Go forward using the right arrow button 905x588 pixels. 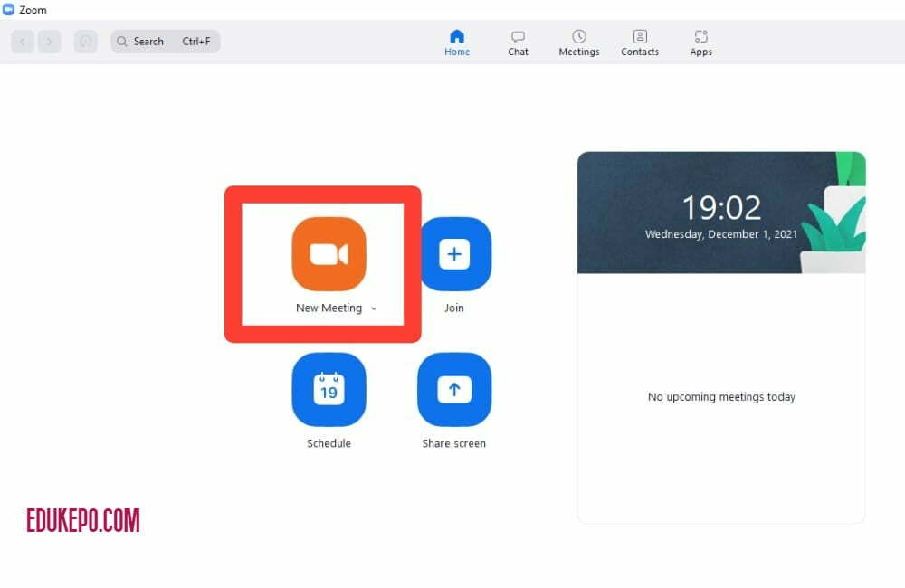click(49, 42)
